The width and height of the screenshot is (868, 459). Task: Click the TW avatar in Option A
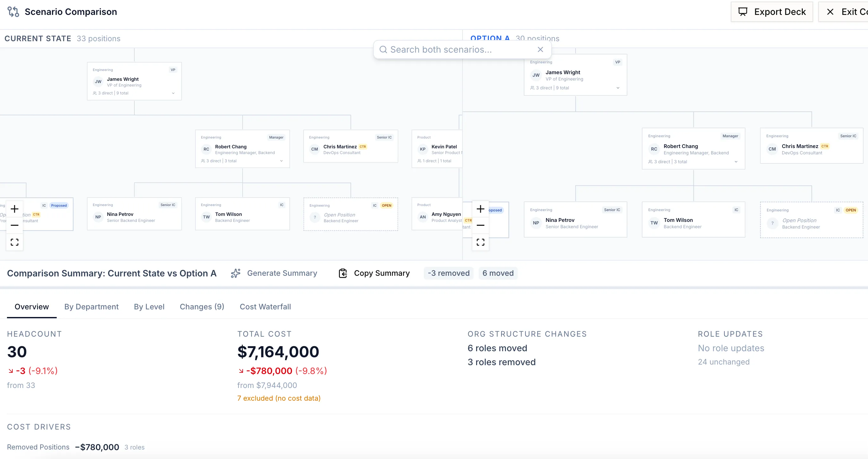tap(654, 223)
